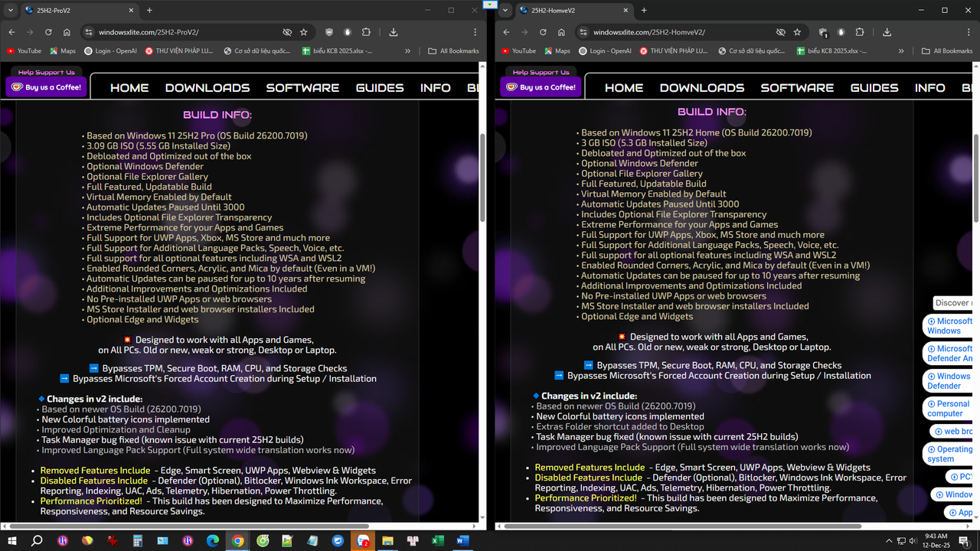Screen dimensions: 980x551
Task: Bookmark the page using the star icon
Action: pos(303,32)
